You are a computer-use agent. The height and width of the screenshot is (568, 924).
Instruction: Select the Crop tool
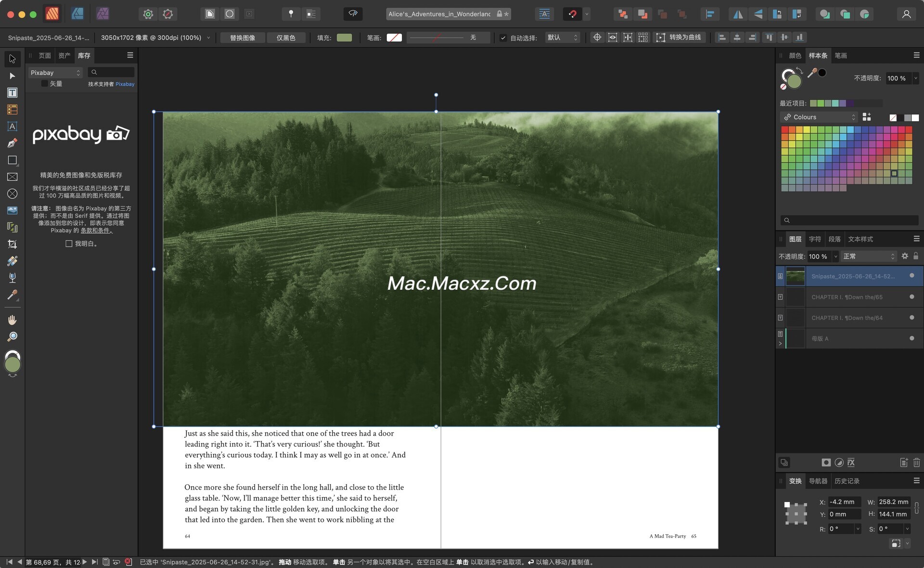(12, 244)
